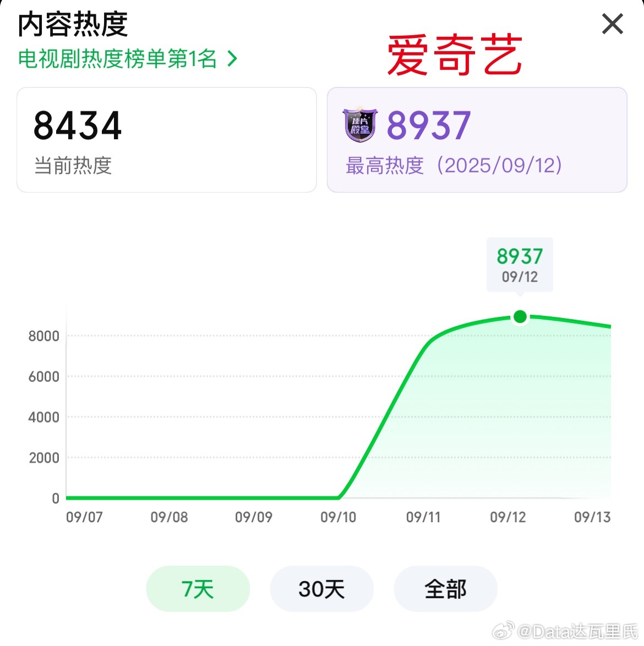
Task: Select the 09/11 x-axis date label
Action: click(x=423, y=517)
